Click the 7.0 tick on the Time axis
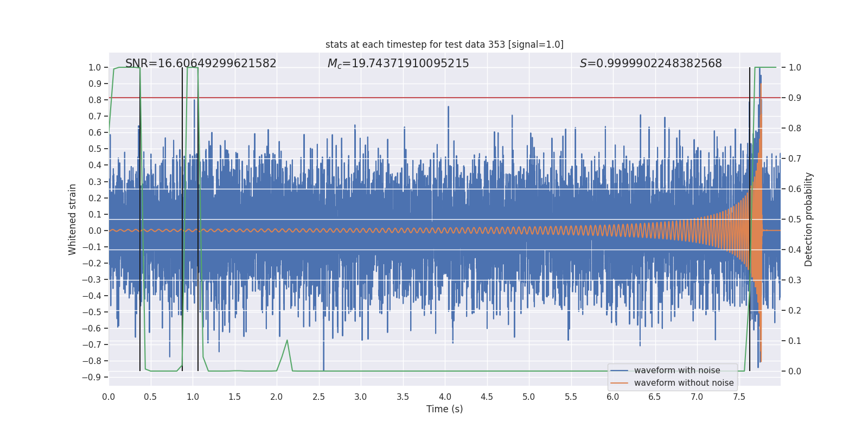 pos(697,397)
